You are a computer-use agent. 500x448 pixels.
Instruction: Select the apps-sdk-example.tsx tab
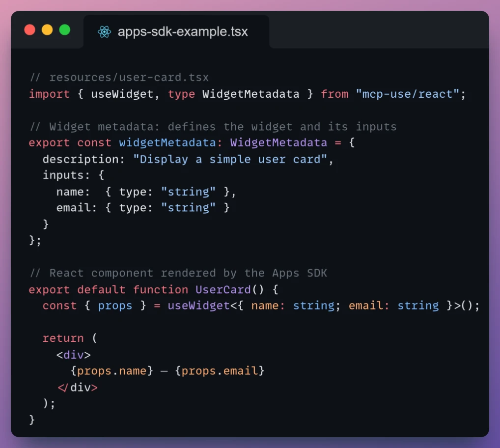(x=176, y=31)
